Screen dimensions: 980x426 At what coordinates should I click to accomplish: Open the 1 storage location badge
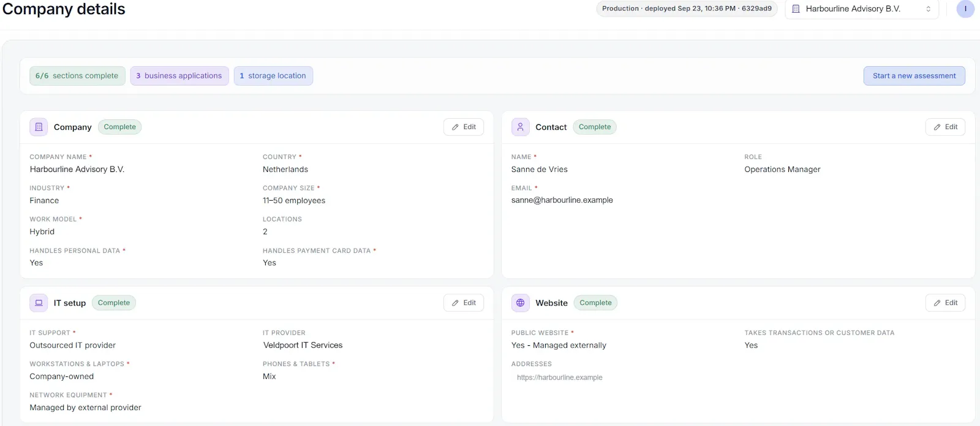coord(273,76)
